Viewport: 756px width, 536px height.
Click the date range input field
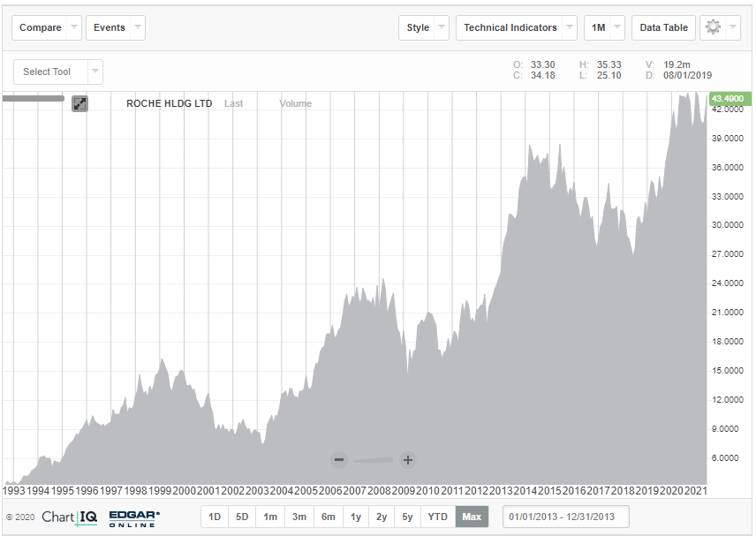point(565,517)
